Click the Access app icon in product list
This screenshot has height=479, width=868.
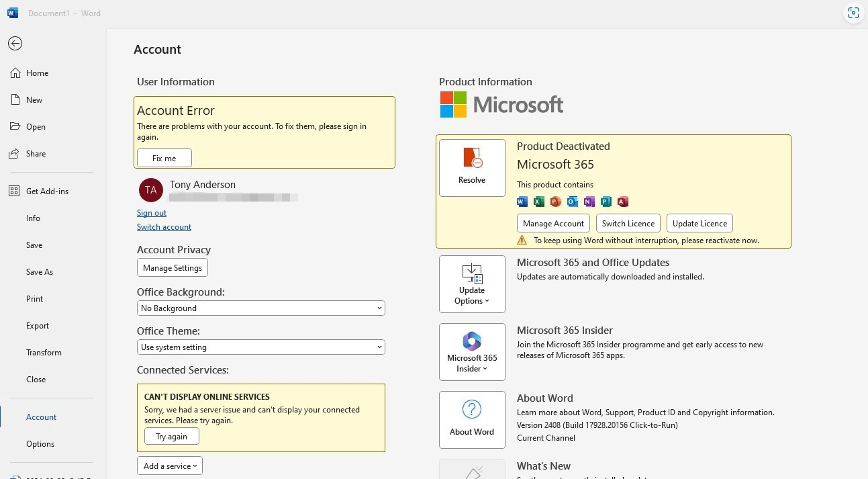(x=622, y=202)
